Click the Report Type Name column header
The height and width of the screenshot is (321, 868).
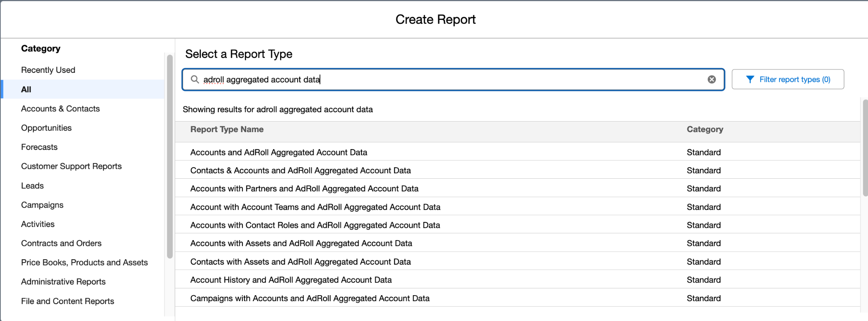point(227,130)
